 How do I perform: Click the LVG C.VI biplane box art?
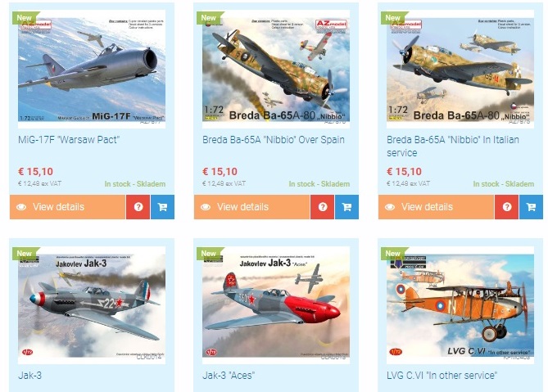click(x=460, y=305)
